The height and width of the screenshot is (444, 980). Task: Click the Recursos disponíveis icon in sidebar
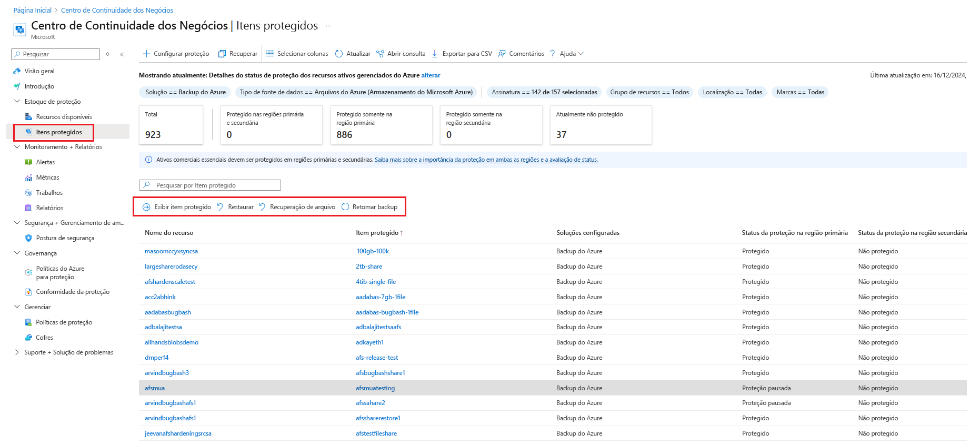coord(28,117)
